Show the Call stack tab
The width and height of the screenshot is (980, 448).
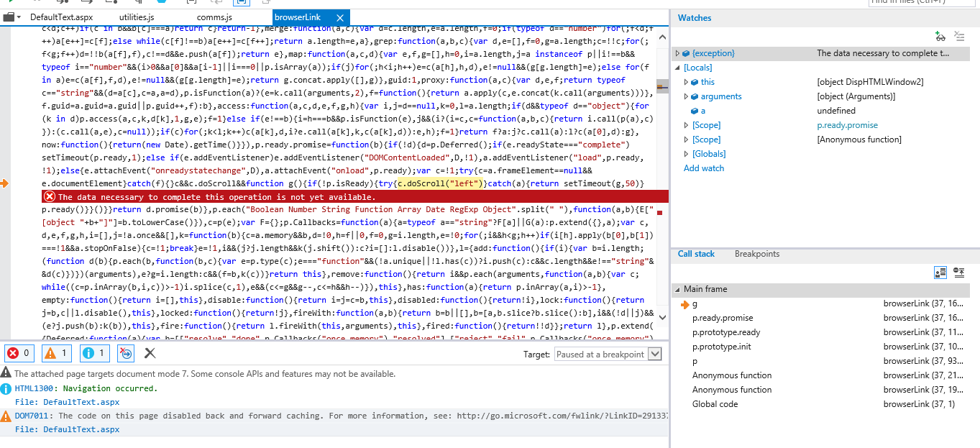(696, 254)
